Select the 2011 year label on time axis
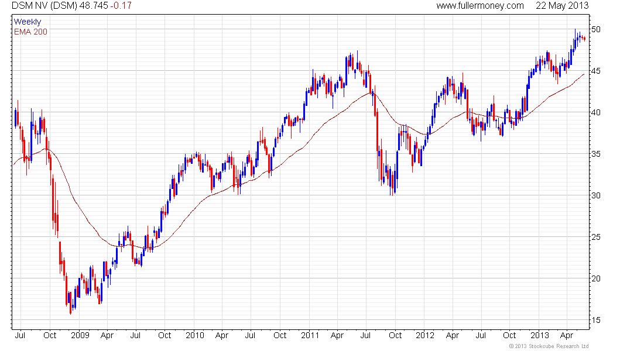 click(x=310, y=335)
